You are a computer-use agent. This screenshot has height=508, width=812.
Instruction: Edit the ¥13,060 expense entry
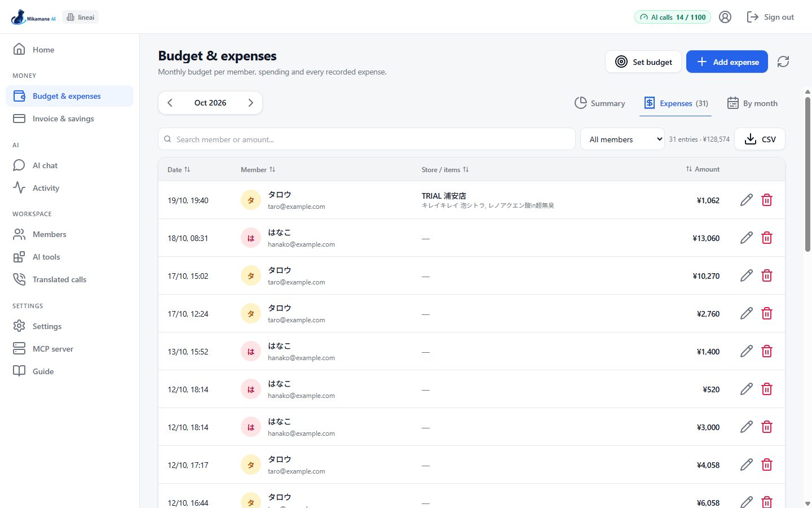747,238
